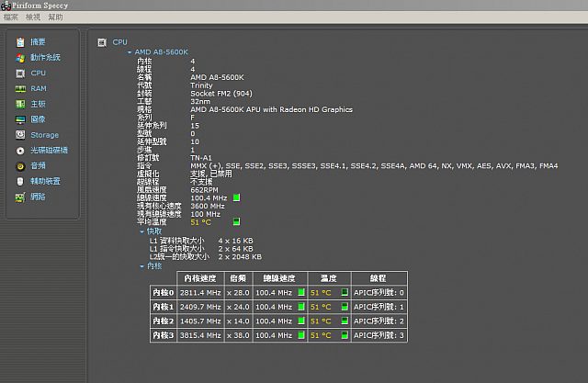Click the MMX (+), SSE instructions line
The width and height of the screenshot is (588, 383).
coord(374,166)
